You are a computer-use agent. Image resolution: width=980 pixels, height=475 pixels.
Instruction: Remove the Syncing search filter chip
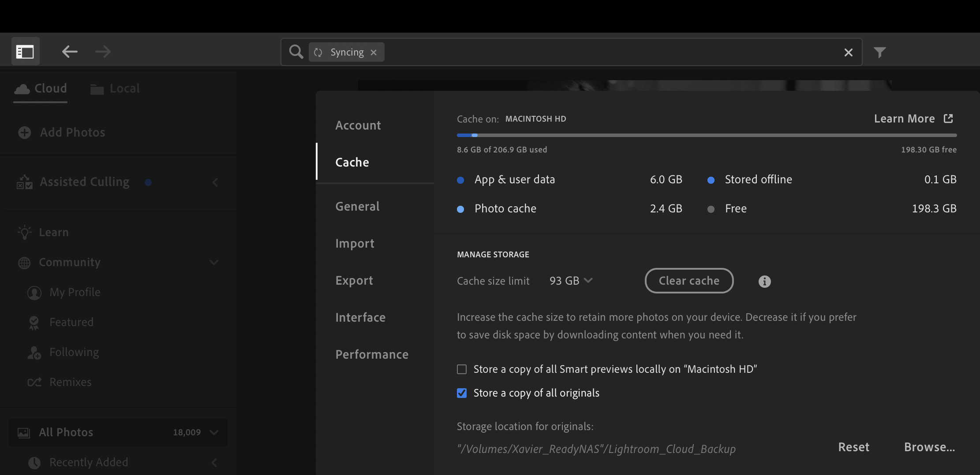point(374,52)
